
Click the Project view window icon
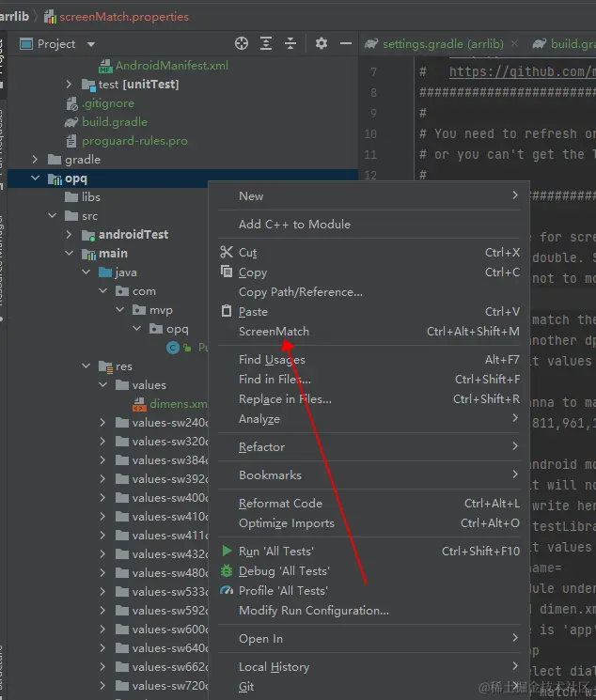coord(26,44)
